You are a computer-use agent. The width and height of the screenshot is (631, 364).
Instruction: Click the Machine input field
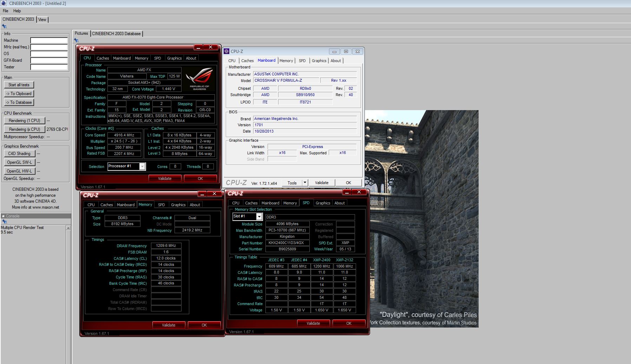(49, 40)
